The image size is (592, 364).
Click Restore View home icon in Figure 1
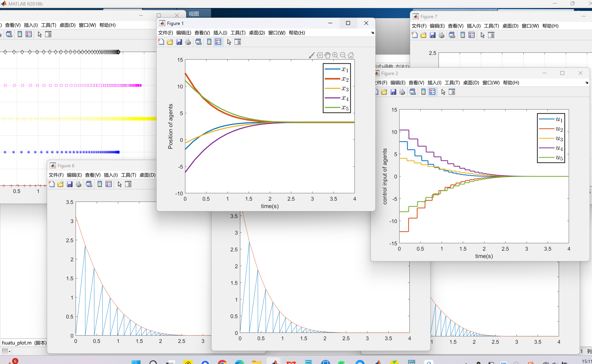351,55
